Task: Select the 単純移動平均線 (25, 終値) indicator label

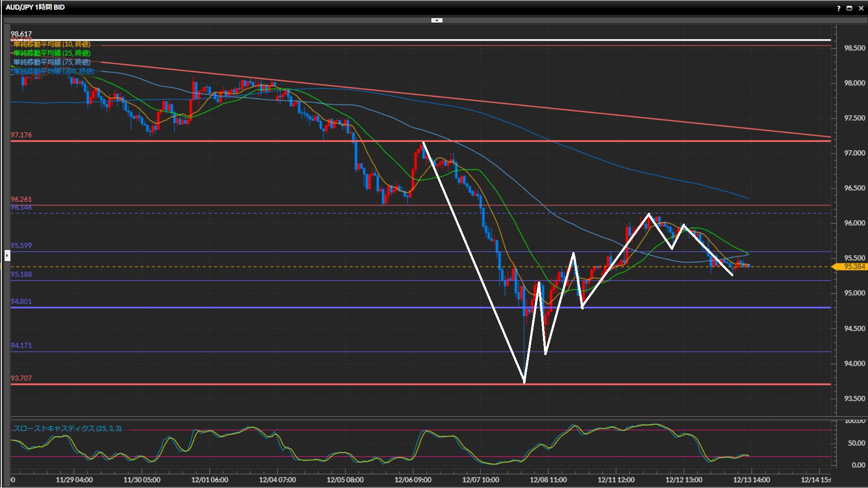Action: click(52, 53)
